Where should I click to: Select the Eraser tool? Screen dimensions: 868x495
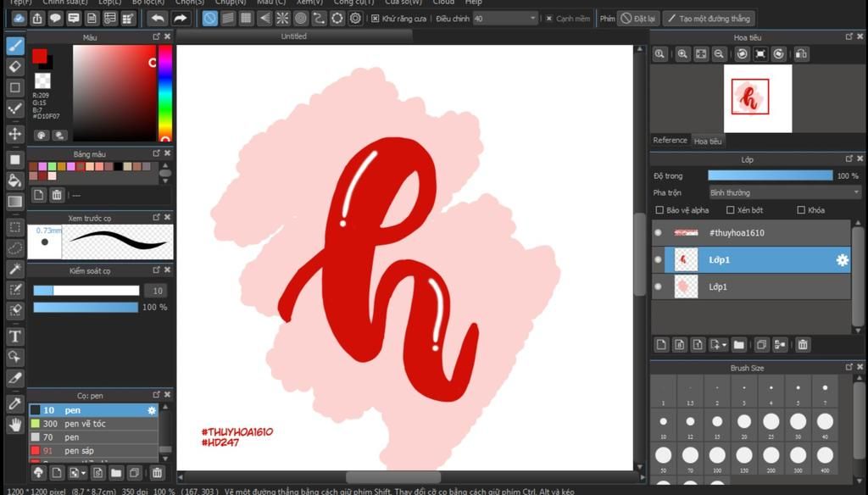[x=15, y=66]
